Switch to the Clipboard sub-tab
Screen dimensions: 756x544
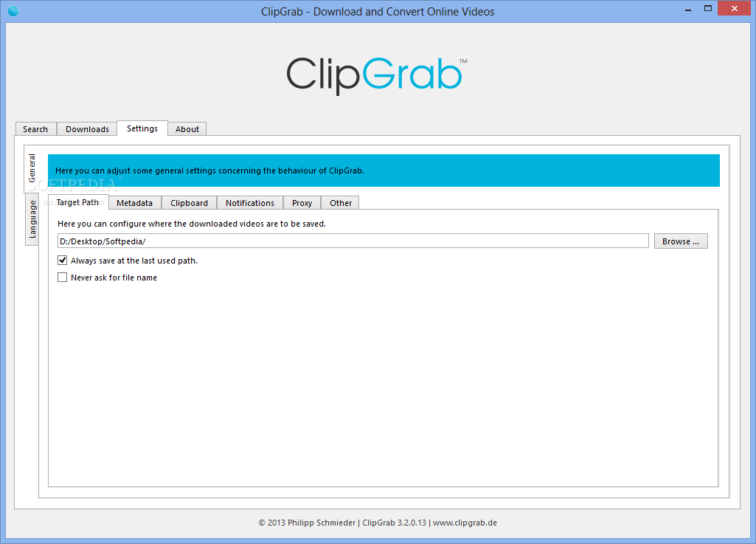[189, 203]
